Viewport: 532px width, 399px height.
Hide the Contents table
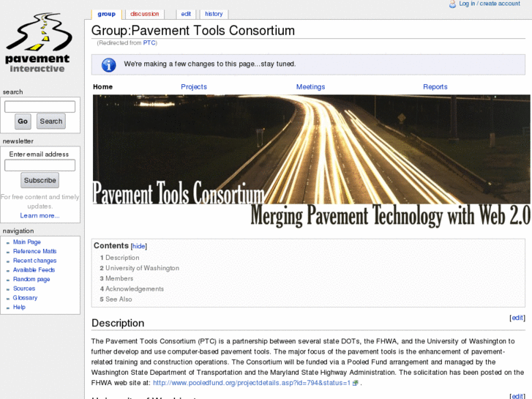click(138, 246)
